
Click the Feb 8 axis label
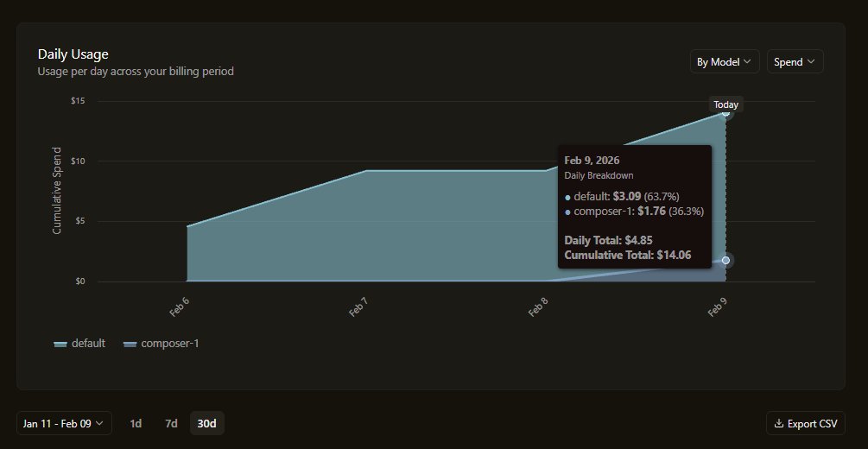click(539, 307)
